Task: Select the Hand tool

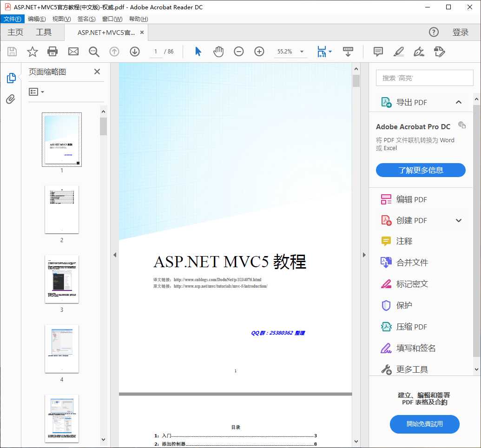Action: 218,52
